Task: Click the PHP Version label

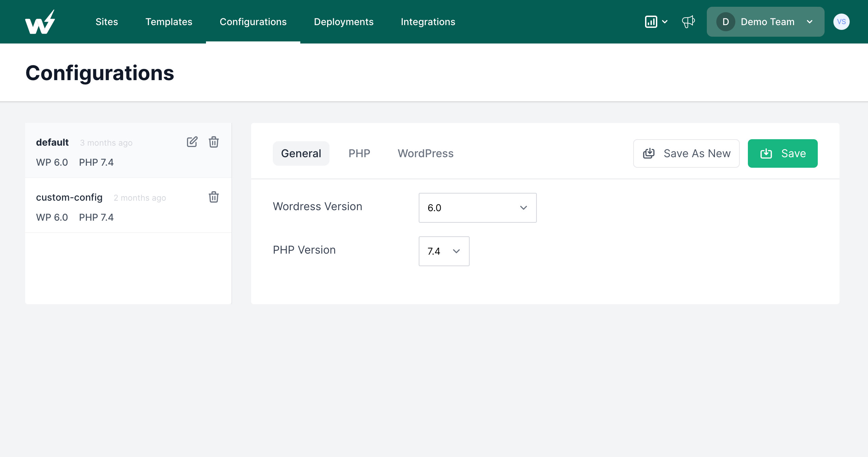Action: (x=304, y=250)
